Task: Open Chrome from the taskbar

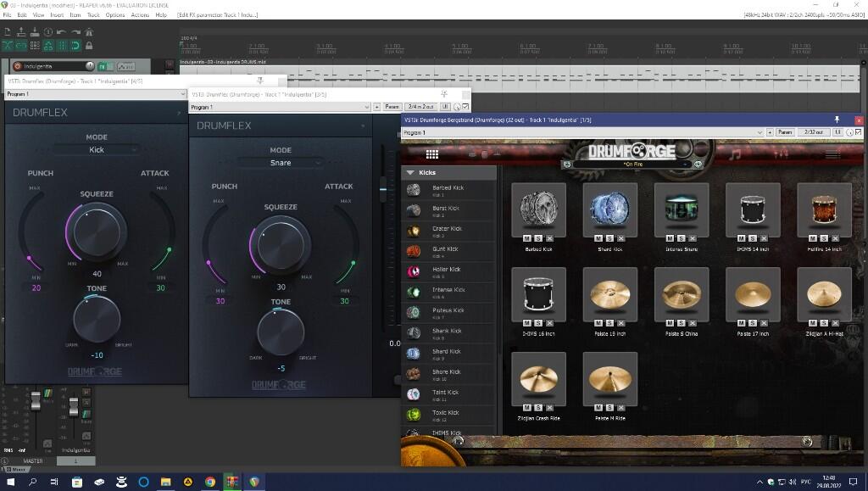Action: tap(210, 482)
